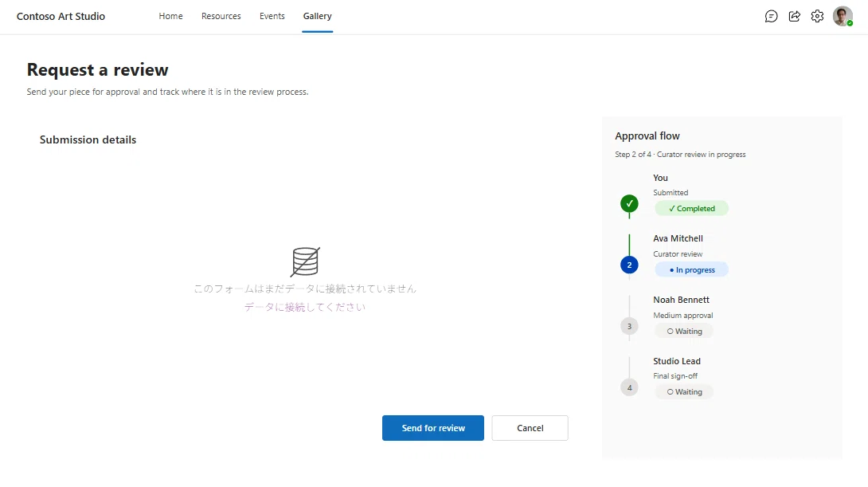Click the disconnected database icon

(305, 261)
